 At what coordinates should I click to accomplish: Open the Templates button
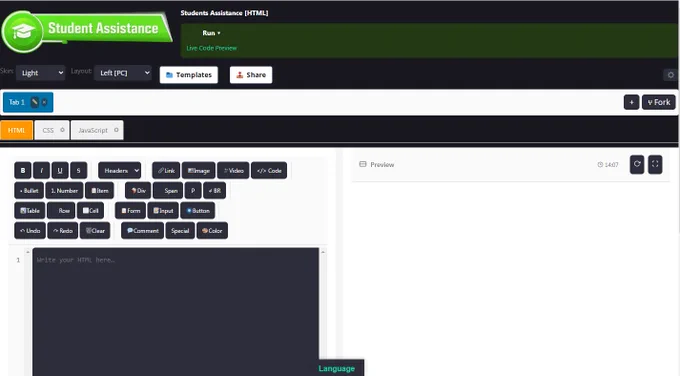pos(189,75)
